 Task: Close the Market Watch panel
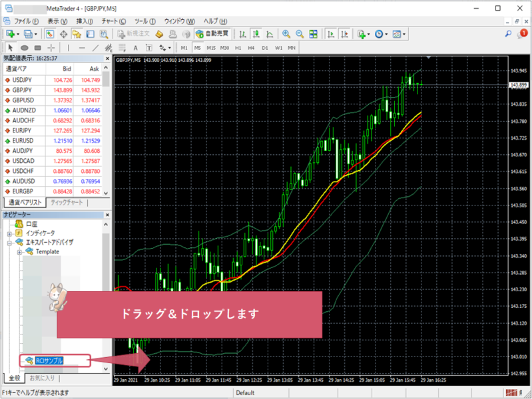tap(107, 59)
